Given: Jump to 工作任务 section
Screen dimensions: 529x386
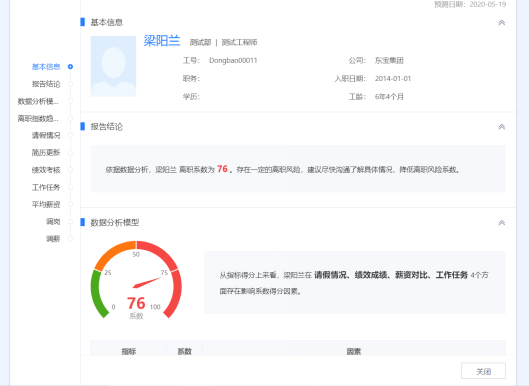Looking at the screenshot, I should click(46, 187).
